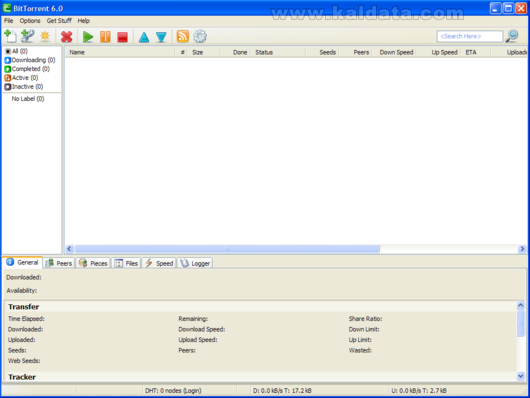The width and height of the screenshot is (530, 398).
Task: Switch to the Peers tab
Action: click(58, 263)
